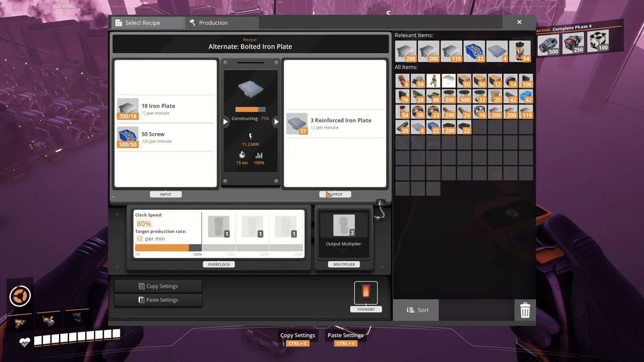Select the cable spool stack of 33
The height and width of the screenshot is (362, 644).
[479, 96]
